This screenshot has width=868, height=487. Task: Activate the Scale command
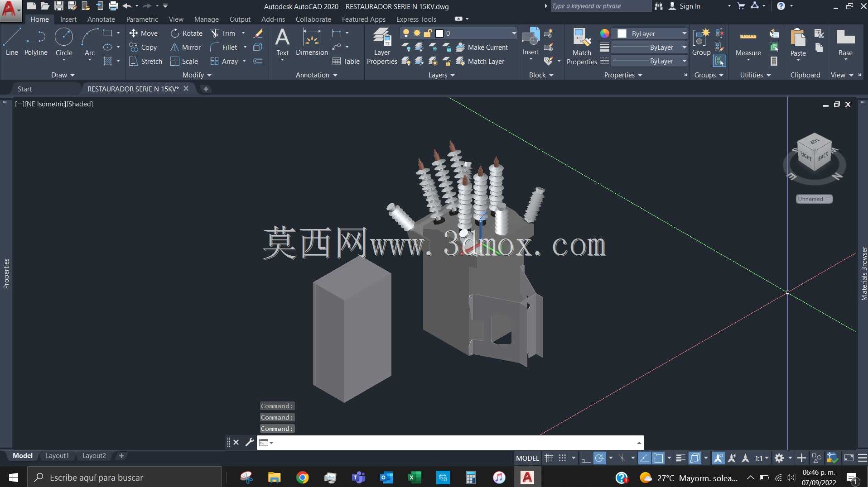point(184,61)
